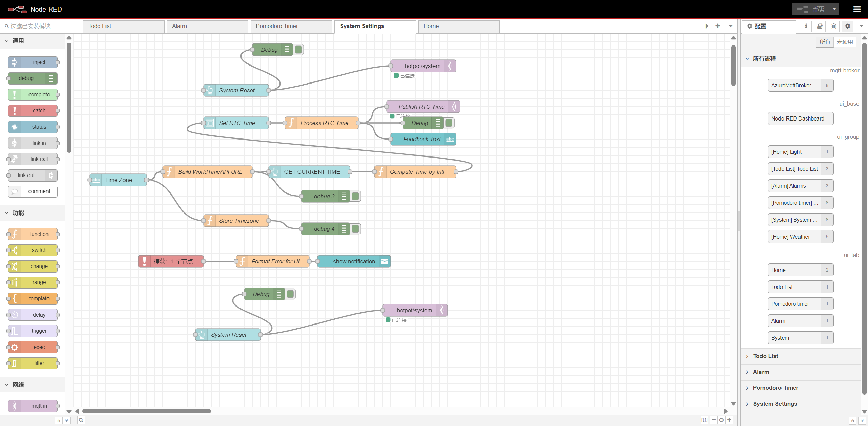868x426 pixels.
Task: Toggle the navigator map icon
Action: click(705, 420)
